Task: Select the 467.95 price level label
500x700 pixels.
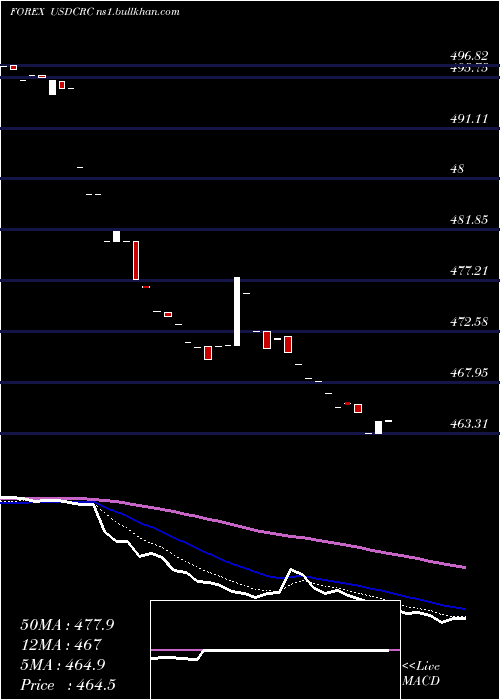Action: pyautogui.click(x=468, y=372)
